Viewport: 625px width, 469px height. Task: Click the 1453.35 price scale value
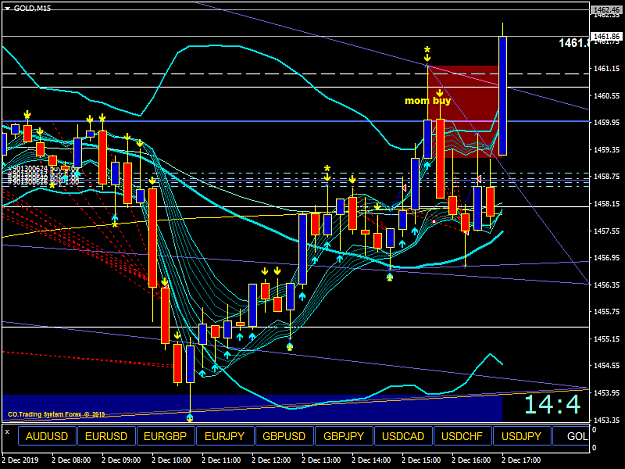607,420
